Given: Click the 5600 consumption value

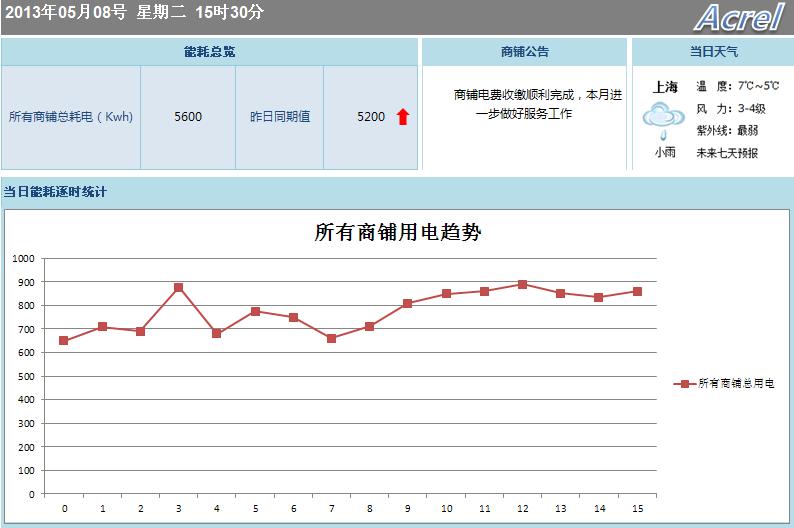Looking at the screenshot, I should tap(188, 117).
